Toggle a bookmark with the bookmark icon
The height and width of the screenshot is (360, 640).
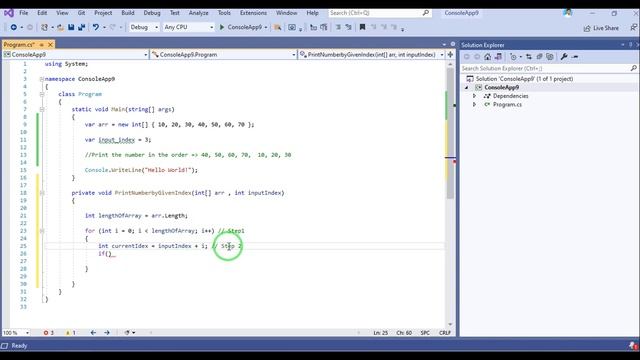362,27
